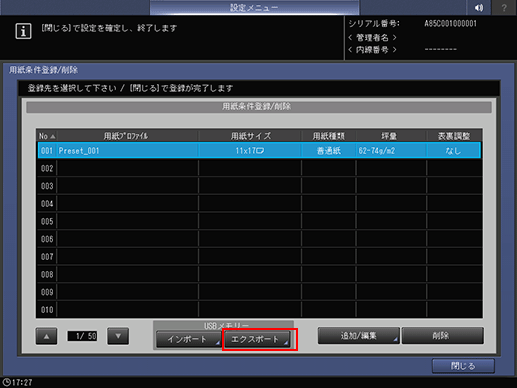Click the 管理者名 label
Screen dimensions: 517x388
(372, 37)
